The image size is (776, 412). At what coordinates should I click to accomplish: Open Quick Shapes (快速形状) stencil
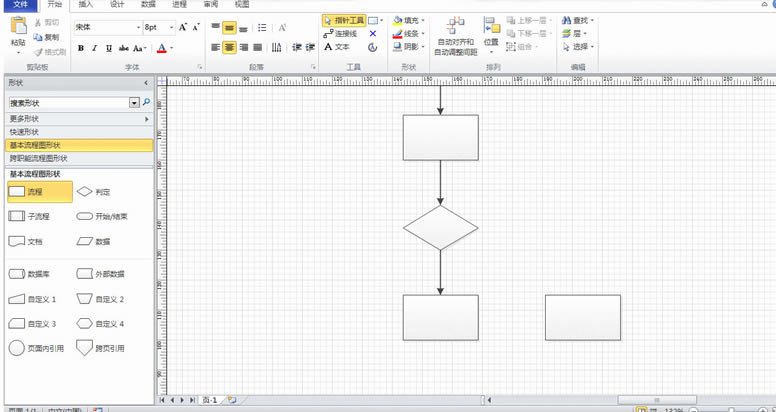click(79, 132)
